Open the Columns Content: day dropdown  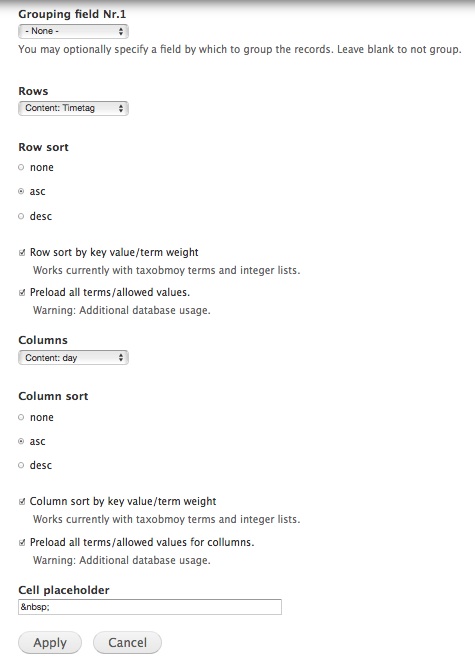tap(73, 358)
